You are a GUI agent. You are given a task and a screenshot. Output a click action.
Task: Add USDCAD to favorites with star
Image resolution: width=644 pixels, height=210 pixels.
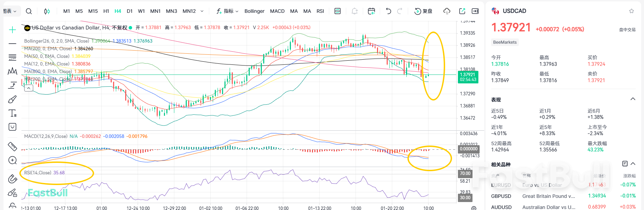click(x=631, y=11)
